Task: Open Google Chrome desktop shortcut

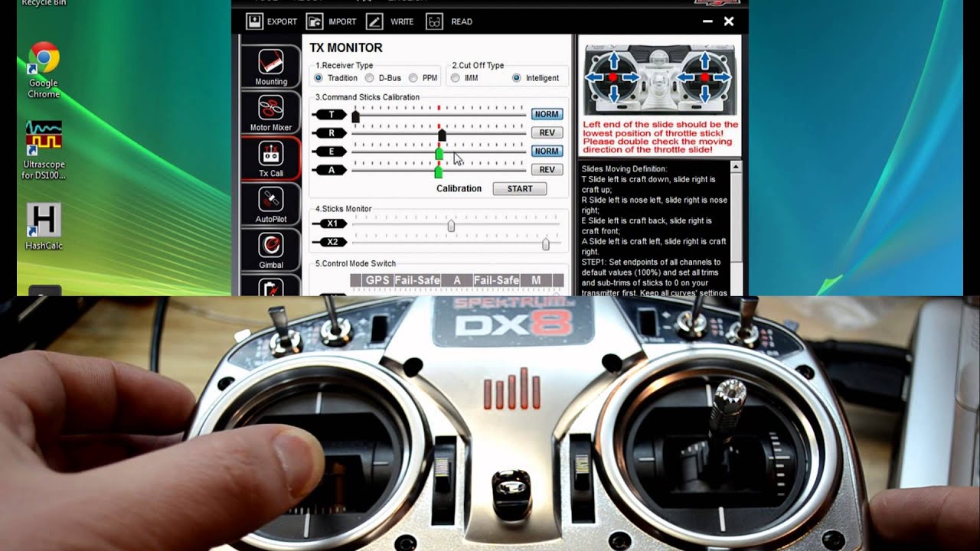Action: [44, 70]
